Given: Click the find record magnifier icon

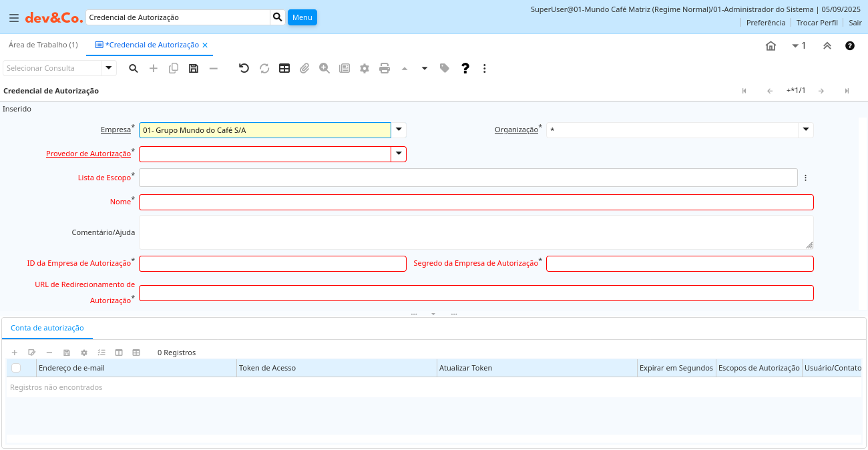Looking at the screenshot, I should tap(134, 68).
